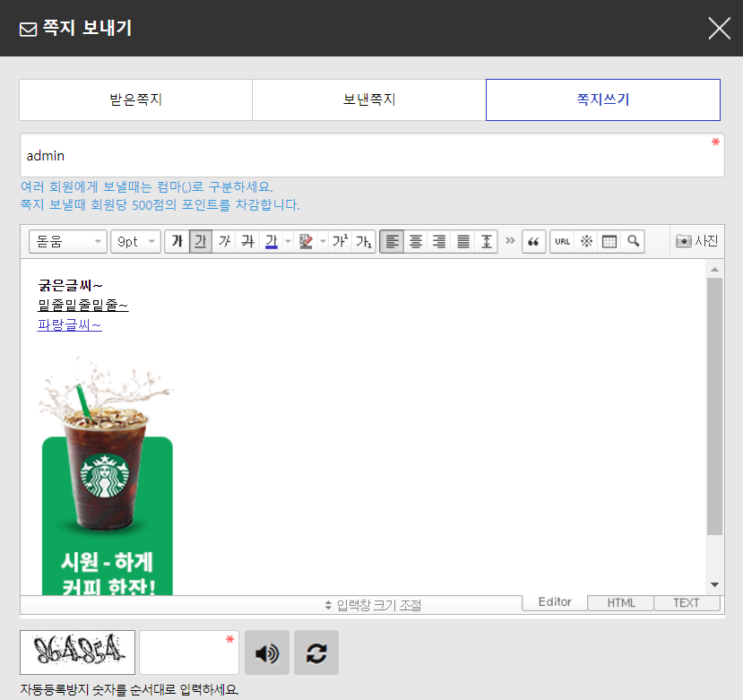Click the captcha number input field
The image size is (743, 700).
(x=186, y=652)
